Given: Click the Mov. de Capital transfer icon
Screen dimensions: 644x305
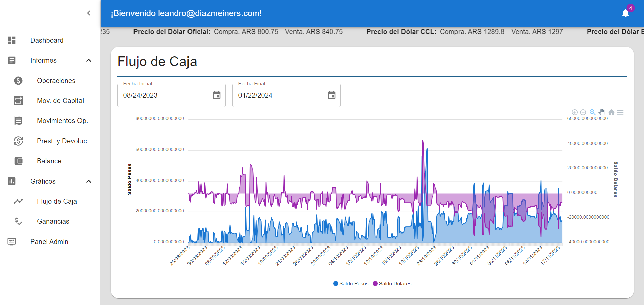Looking at the screenshot, I should (18, 101).
